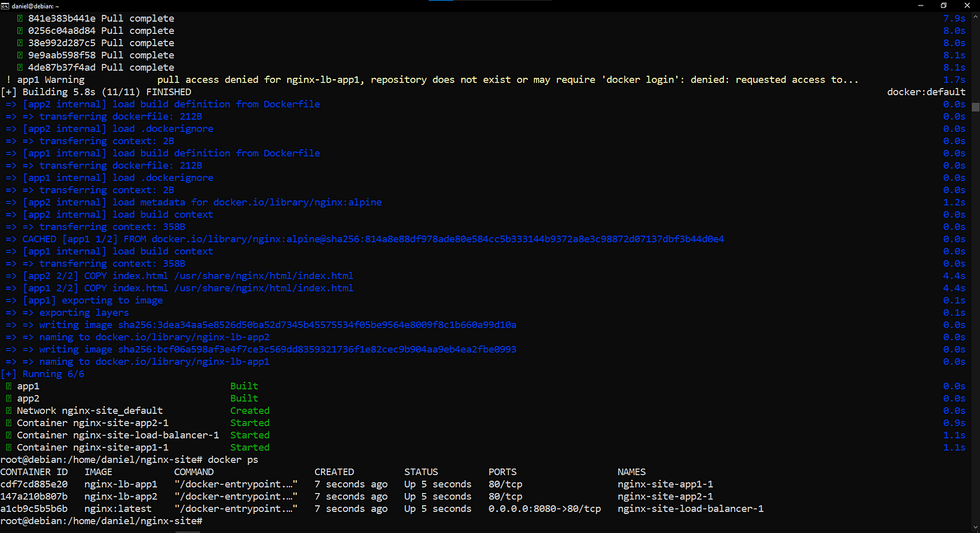Click '[app2 internal] load .dockerignore' line
Screen dimensions: 980x533
[x=109, y=129]
